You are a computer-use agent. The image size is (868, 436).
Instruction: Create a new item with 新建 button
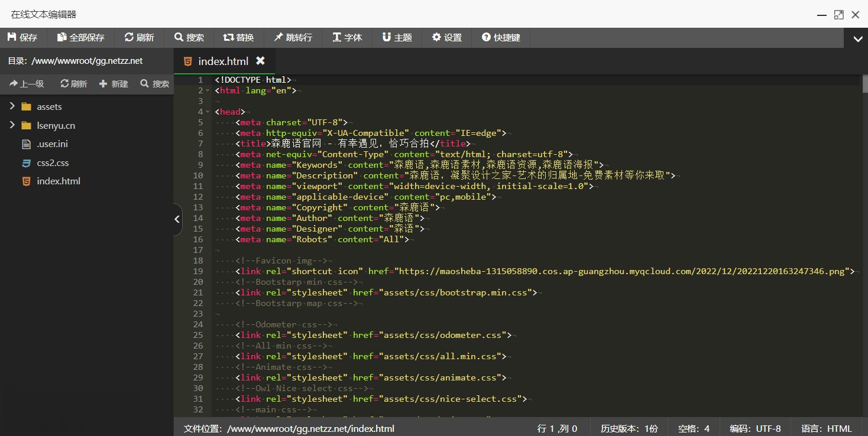click(x=114, y=84)
